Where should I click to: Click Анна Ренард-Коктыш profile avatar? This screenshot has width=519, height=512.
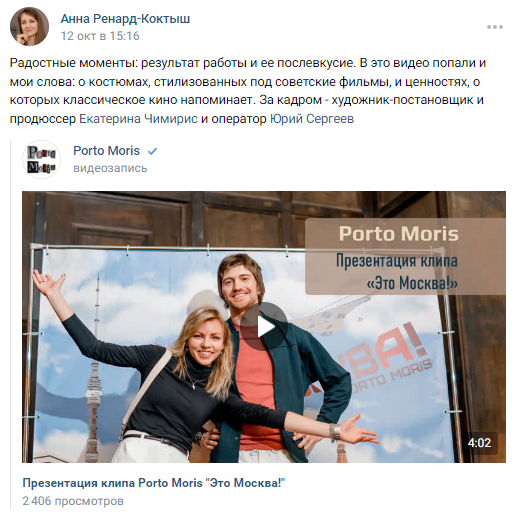pos(29,26)
